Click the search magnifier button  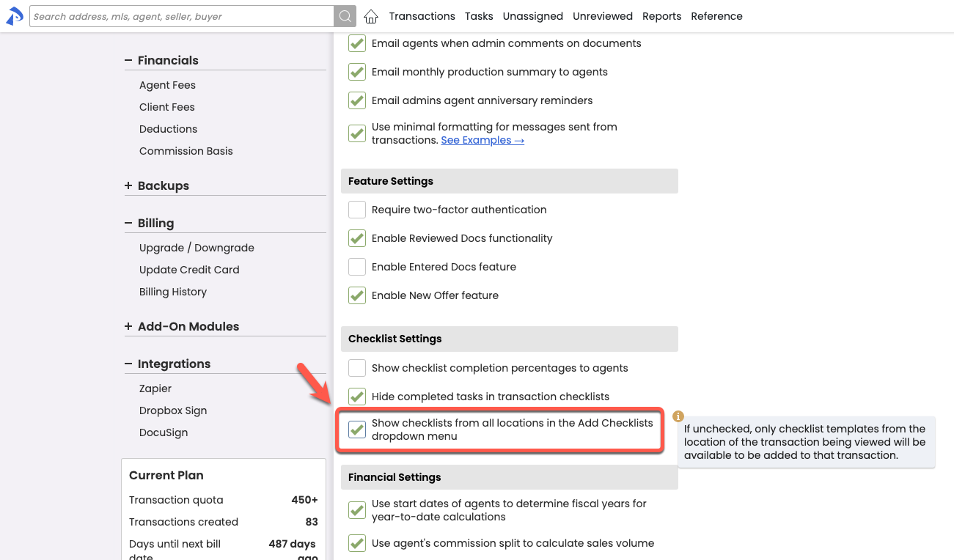pos(345,16)
